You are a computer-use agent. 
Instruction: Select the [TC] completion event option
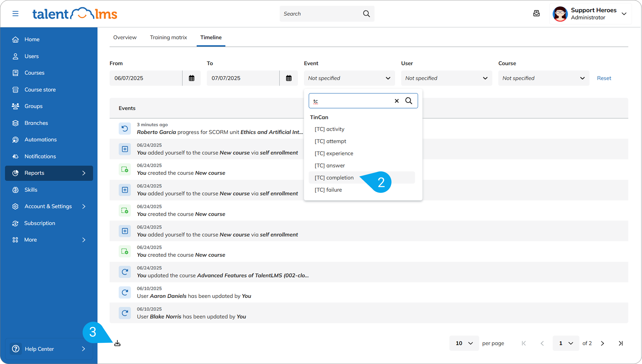click(362, 178)
